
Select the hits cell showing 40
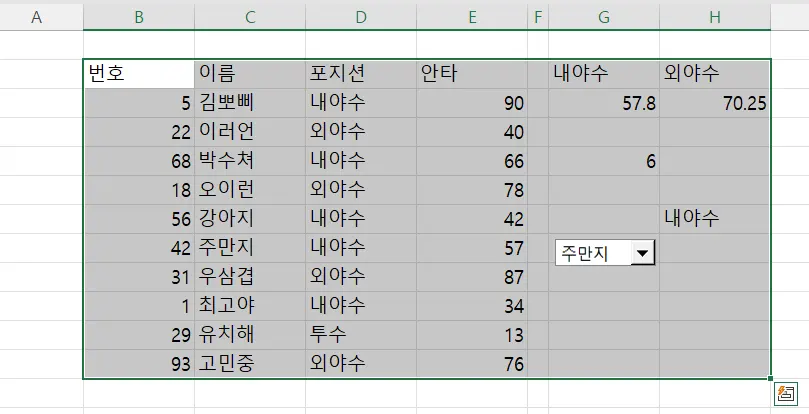coord(472,132)
